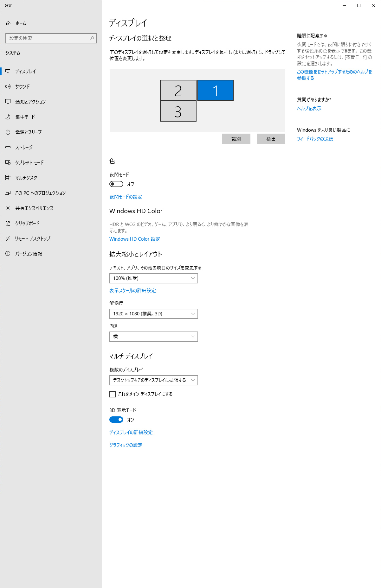The height and width of the screenshot is (588, 381).
Task: Open the 夜間モードの設定 link
Action: point(126,197)
